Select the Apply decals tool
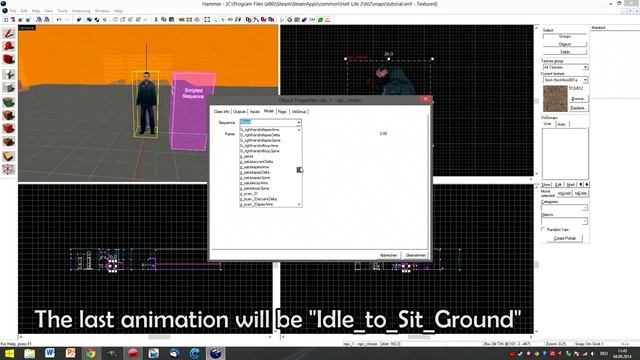The image size is (640, 360). tap(9, 129)
